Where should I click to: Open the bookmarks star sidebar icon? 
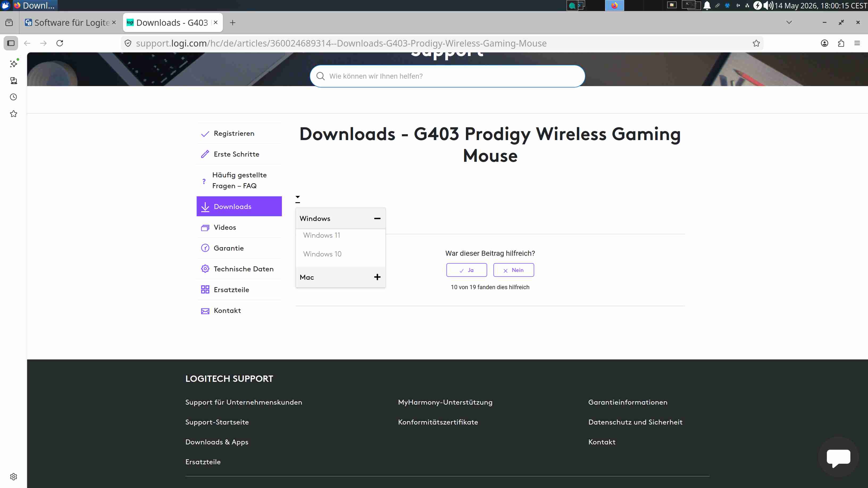coord(14,114)
